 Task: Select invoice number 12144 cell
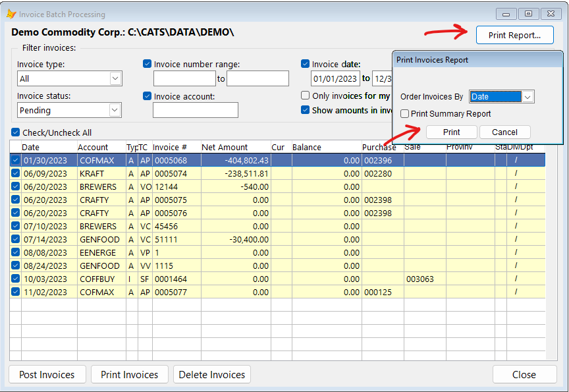176,186
